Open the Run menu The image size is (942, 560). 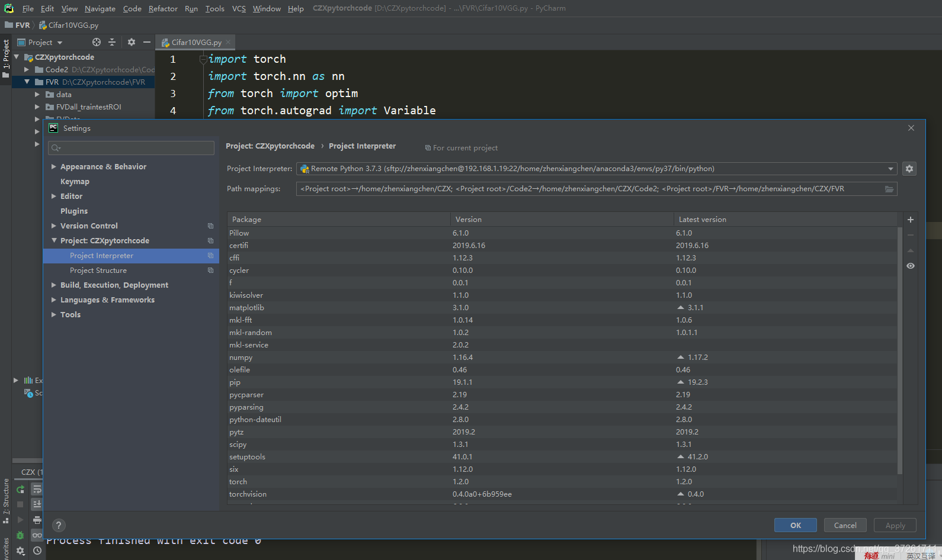coord(191,8)
